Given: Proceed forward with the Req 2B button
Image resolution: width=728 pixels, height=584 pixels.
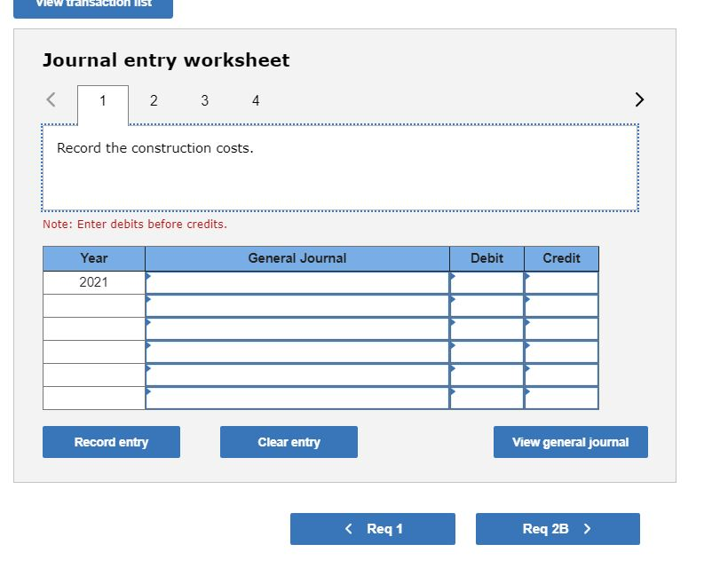Looking at the screenshot, I should (x=558, y=529).
